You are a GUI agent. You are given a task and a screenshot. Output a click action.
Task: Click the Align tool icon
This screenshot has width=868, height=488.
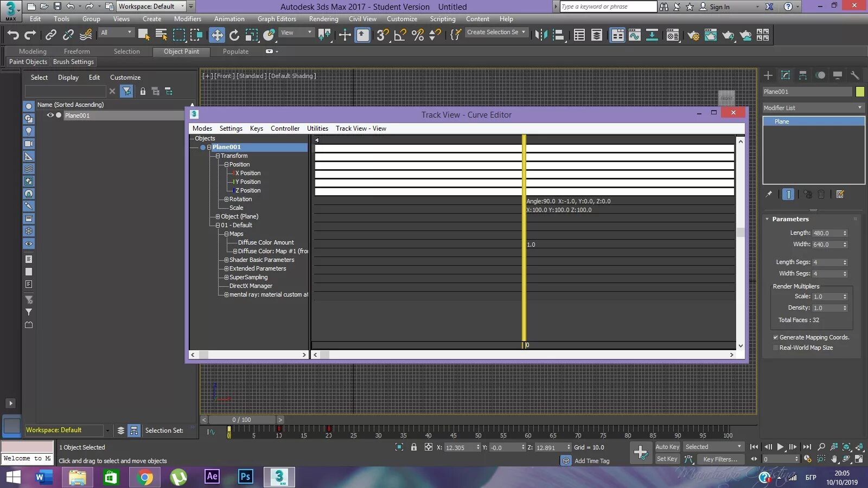tap(559, 35)
